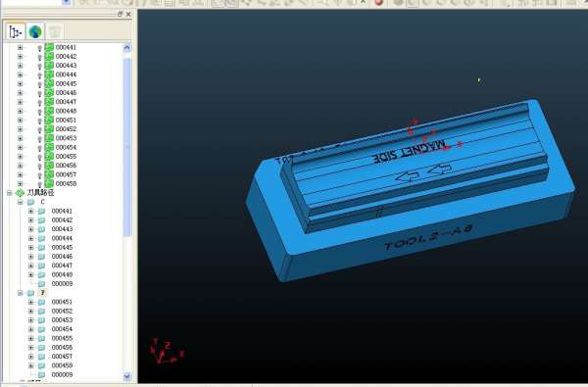
Task: Click the green icon of entry 000452
Action: 49,129
